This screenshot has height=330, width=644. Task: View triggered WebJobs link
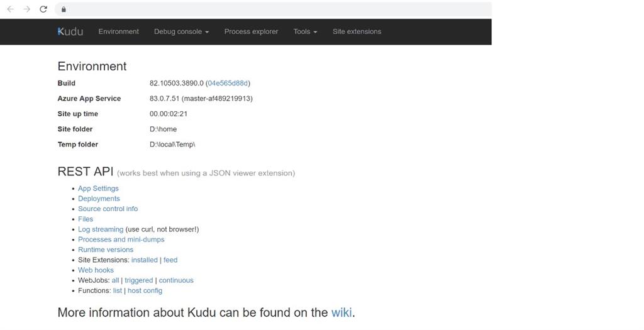pyautogui.click(x=138, y=280)
